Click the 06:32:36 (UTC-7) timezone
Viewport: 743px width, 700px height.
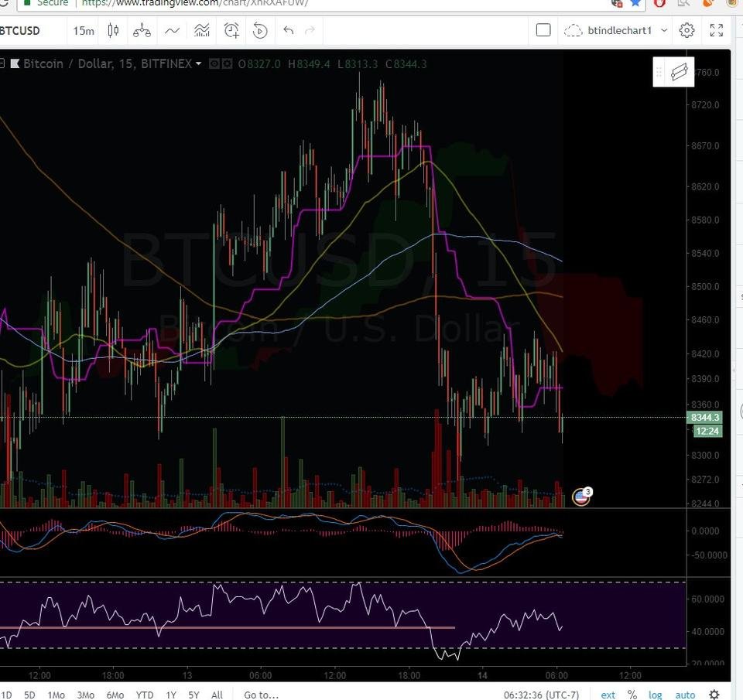(541, 695)
